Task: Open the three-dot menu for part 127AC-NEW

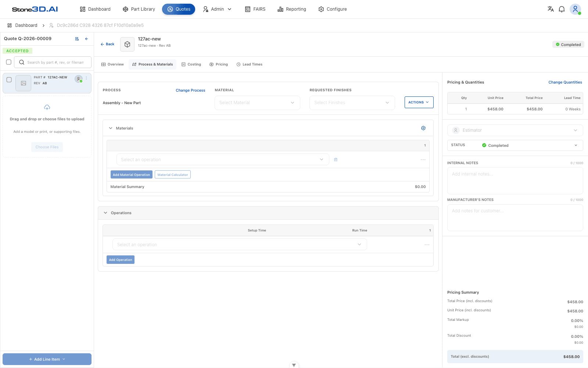Action: pos(86,78)
